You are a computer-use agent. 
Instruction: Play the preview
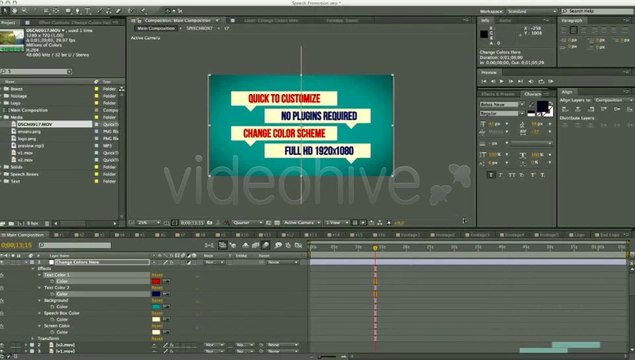[x=502, y=81]
